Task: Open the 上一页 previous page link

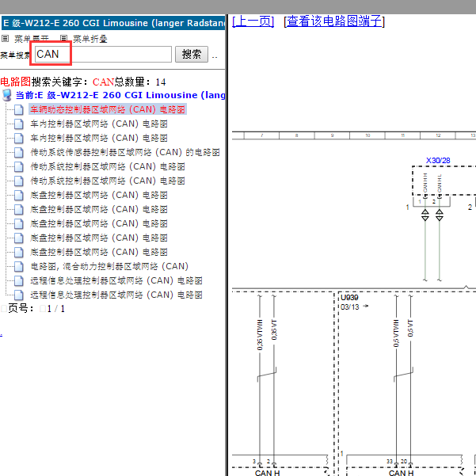Action: pos(253,21)
